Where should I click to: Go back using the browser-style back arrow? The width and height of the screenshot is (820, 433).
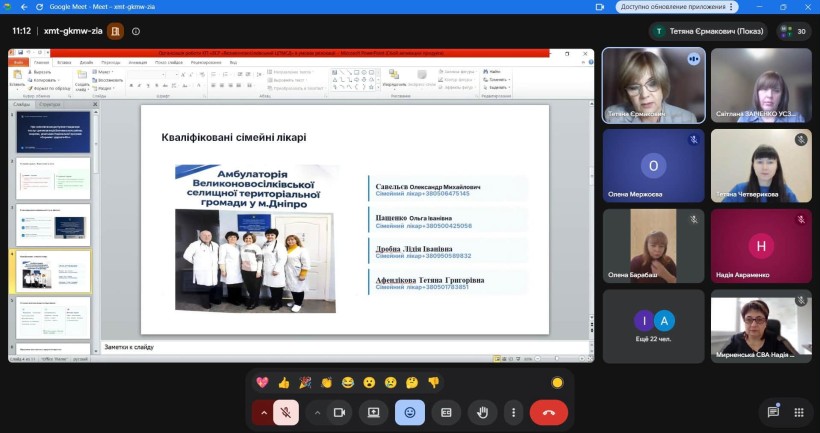24,7
